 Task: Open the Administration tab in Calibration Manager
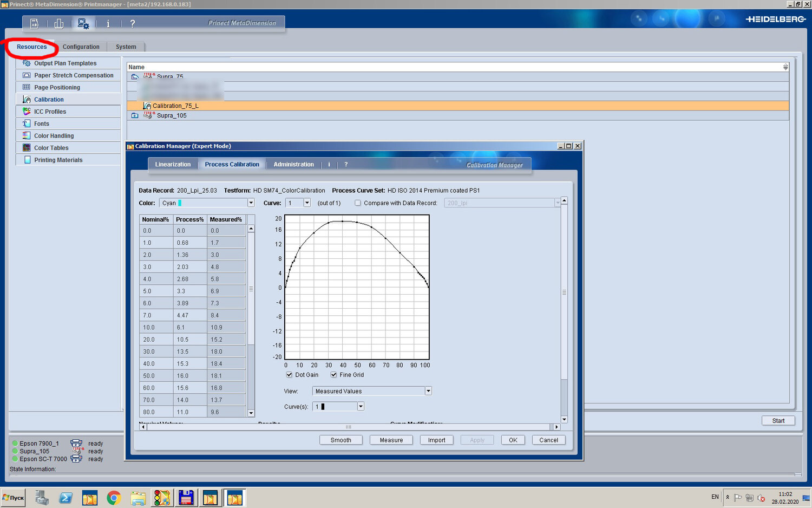click(x=293, y=165)
